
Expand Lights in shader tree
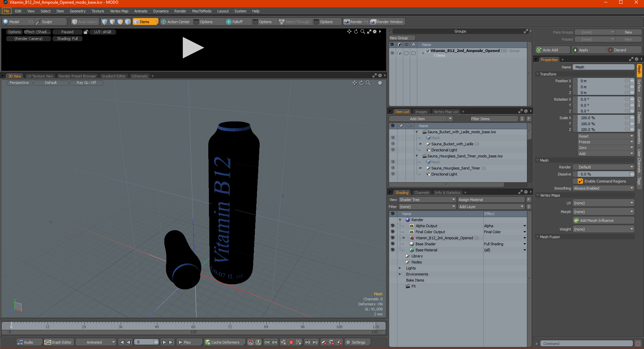pyautogui.click(x=400, y=268)
